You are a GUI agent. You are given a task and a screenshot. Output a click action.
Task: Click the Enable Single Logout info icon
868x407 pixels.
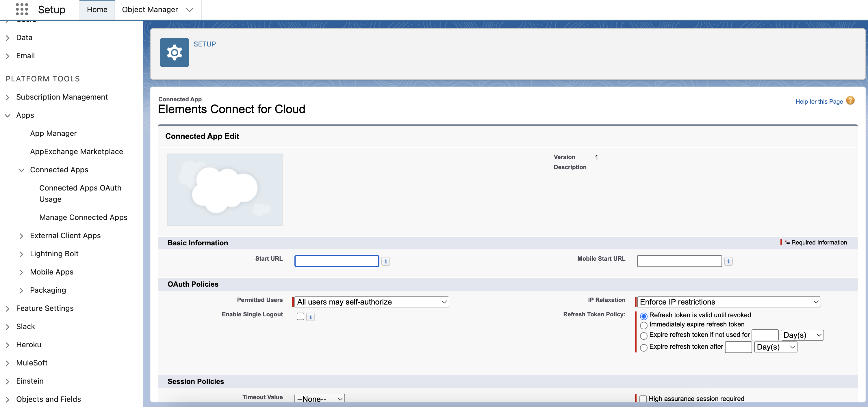pos(310,317)
